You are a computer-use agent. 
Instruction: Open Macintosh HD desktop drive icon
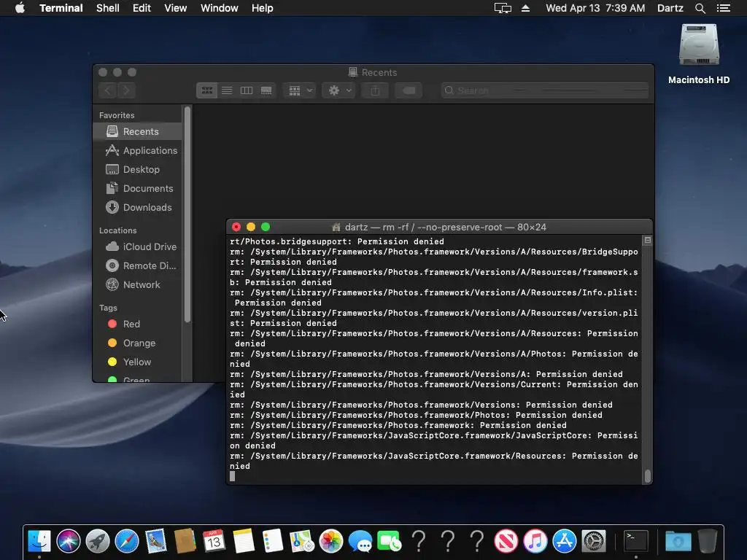click(x=699, y=44)
